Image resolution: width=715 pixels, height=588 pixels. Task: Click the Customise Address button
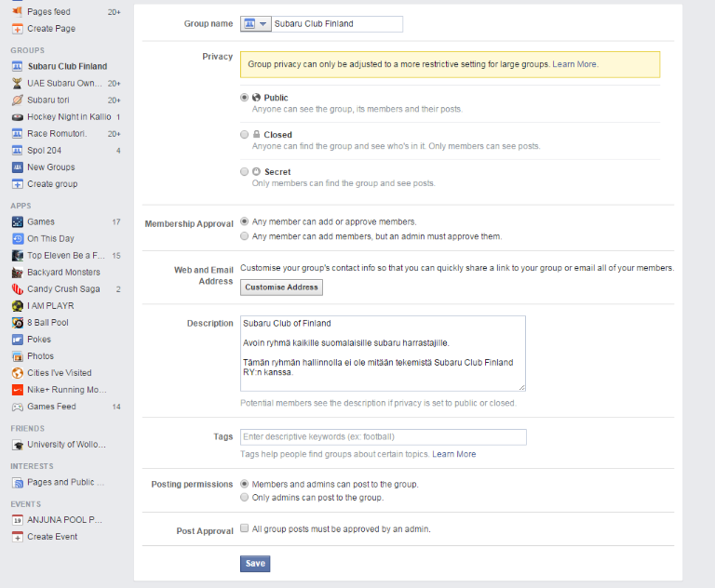[x=281, y=287]
